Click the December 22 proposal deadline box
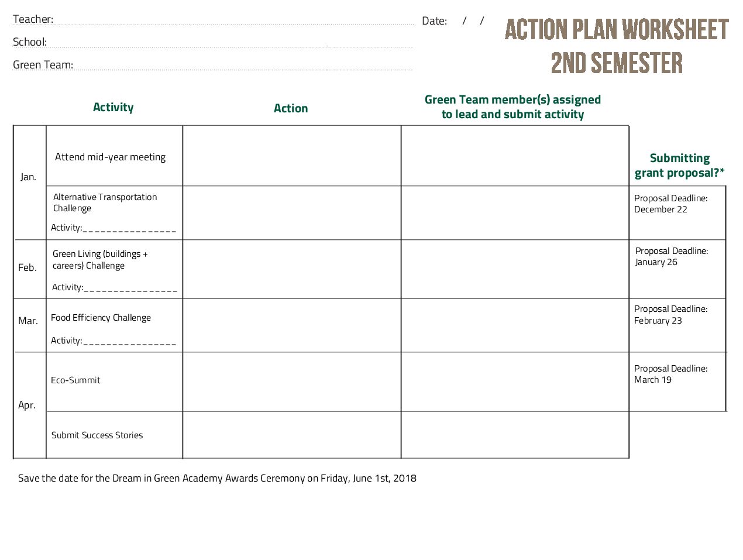The width and height of the screenshot is (743, 560). click(x=677, y=213)
